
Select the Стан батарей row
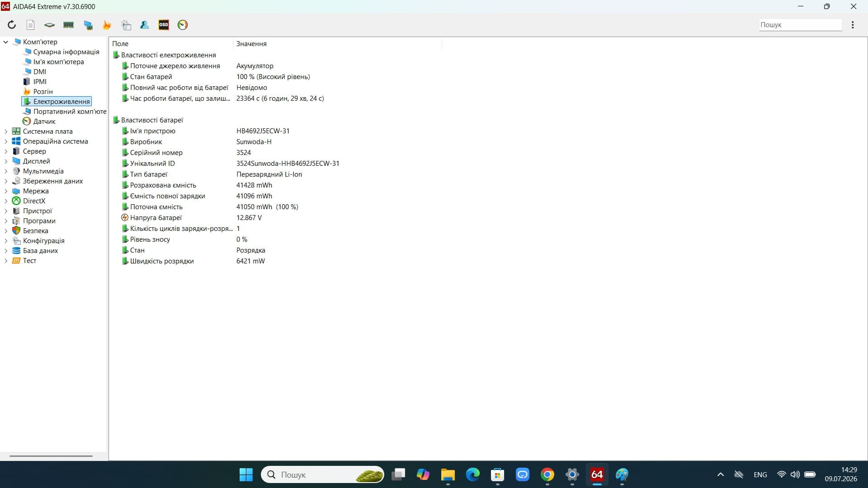pos(276,77)
